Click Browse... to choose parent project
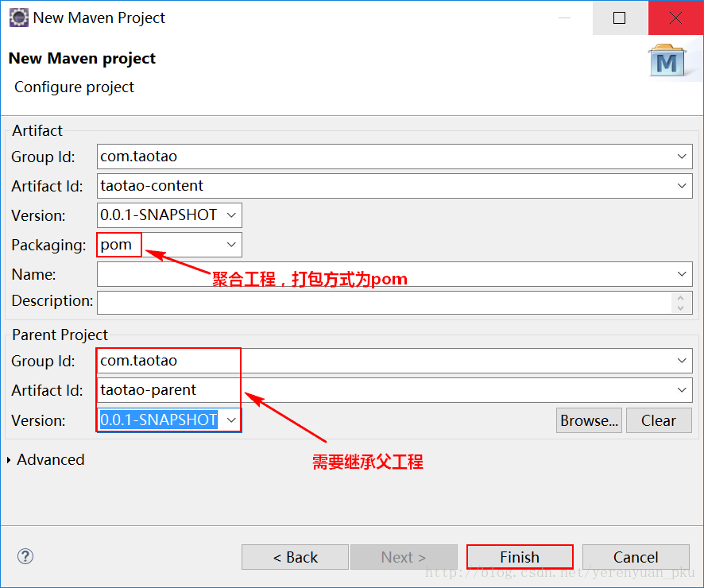The image size is (704, 588). [589, 420]
